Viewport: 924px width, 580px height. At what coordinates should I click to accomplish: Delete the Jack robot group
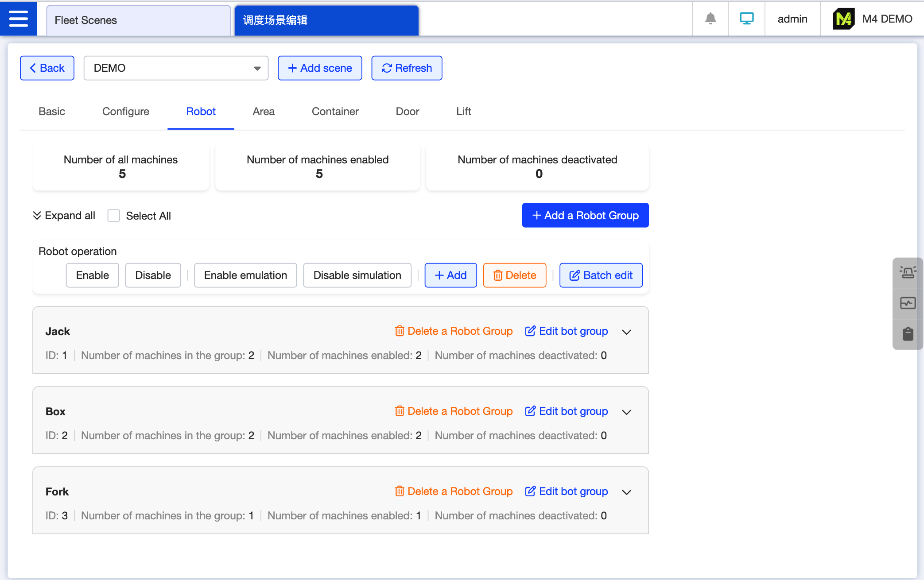[454, 331]
